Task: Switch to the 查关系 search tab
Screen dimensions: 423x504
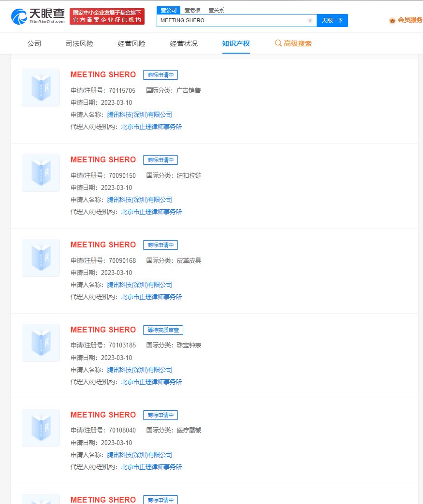Action: point(216,10)
